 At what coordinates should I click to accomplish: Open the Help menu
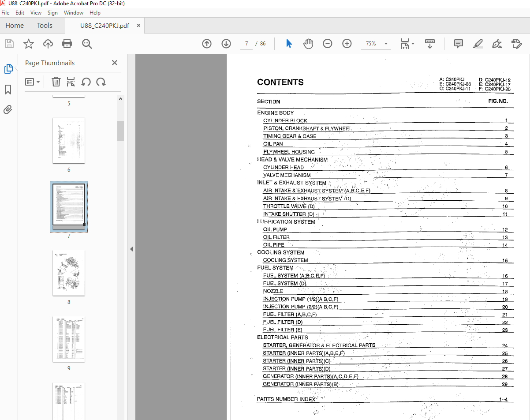click(95, 13)
